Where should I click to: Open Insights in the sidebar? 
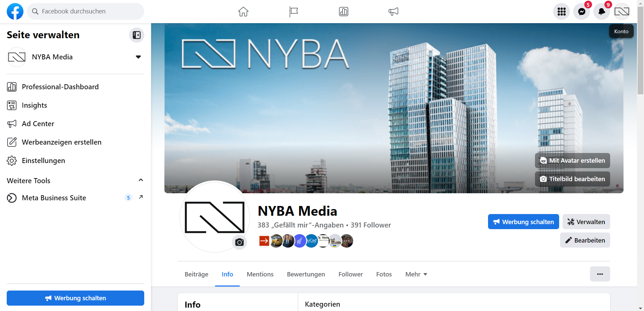click(x=75, y=105)
